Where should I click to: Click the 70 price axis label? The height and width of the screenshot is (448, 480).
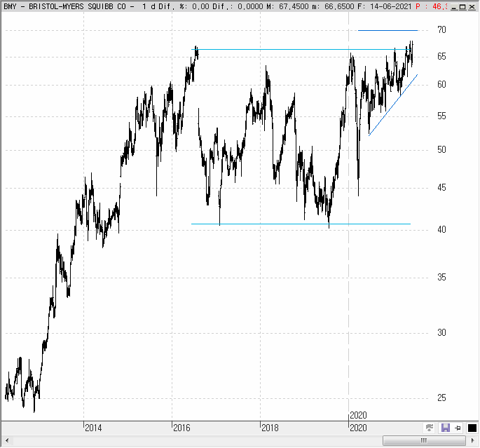click(x=441, y=29)
